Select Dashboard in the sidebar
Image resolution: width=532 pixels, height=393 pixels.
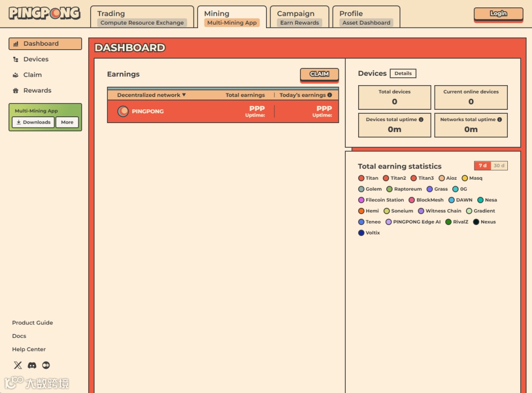[45, 44]
